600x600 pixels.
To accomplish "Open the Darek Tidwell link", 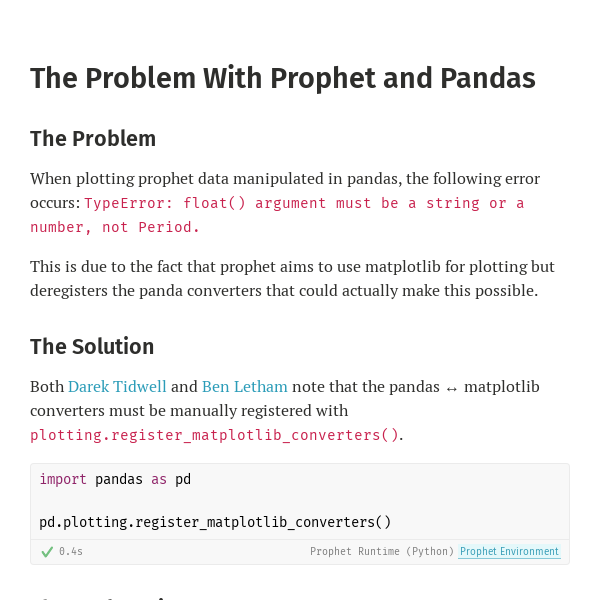I will (117, 386).
